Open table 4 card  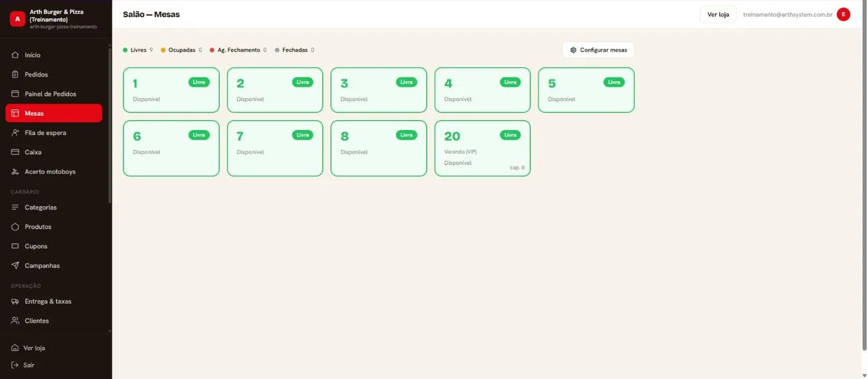click(x=482, y=89)
